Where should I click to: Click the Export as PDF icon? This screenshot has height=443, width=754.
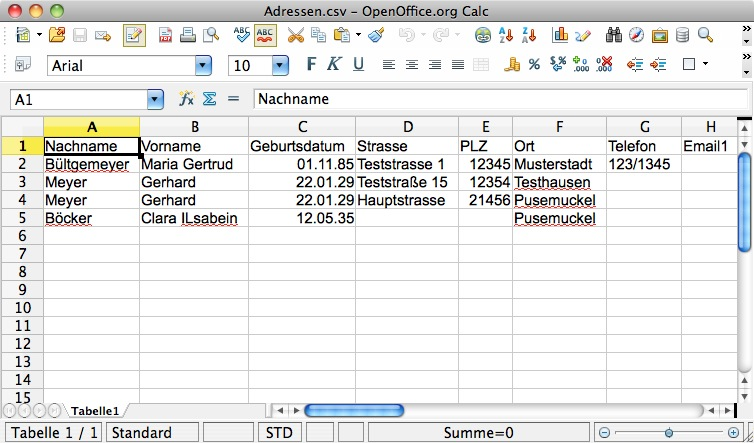pos(164,35)
